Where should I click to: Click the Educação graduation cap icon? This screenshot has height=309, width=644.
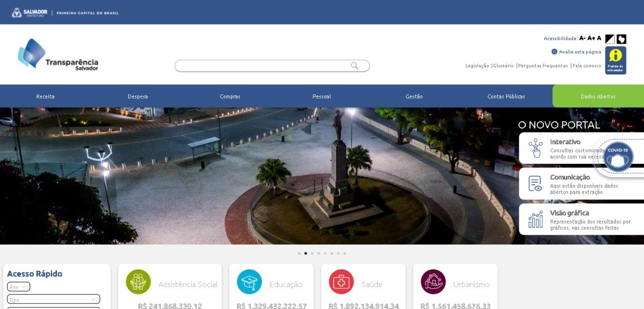(x=250, y=282)
